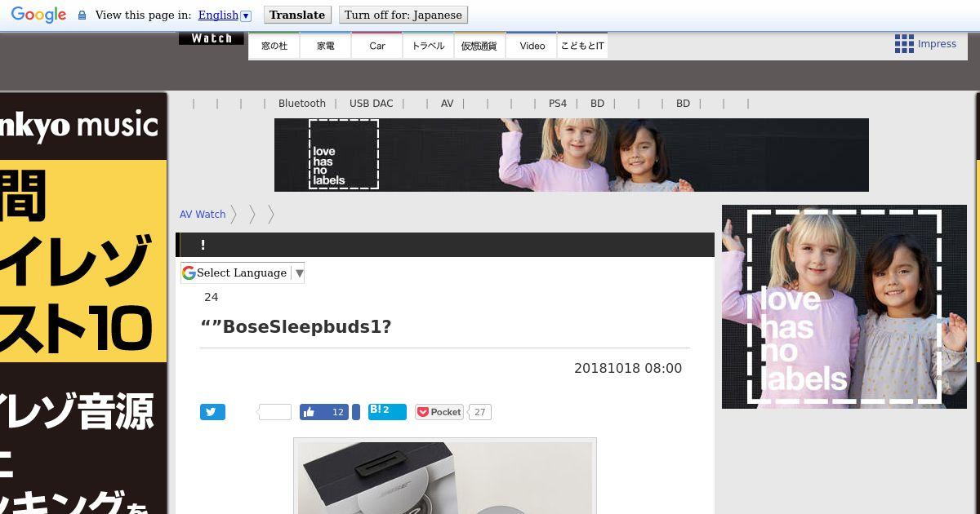This screenshot has height=514, width=980.
Task: Open the 仮想通貨 tab
Action: click(x=479, y=46)
